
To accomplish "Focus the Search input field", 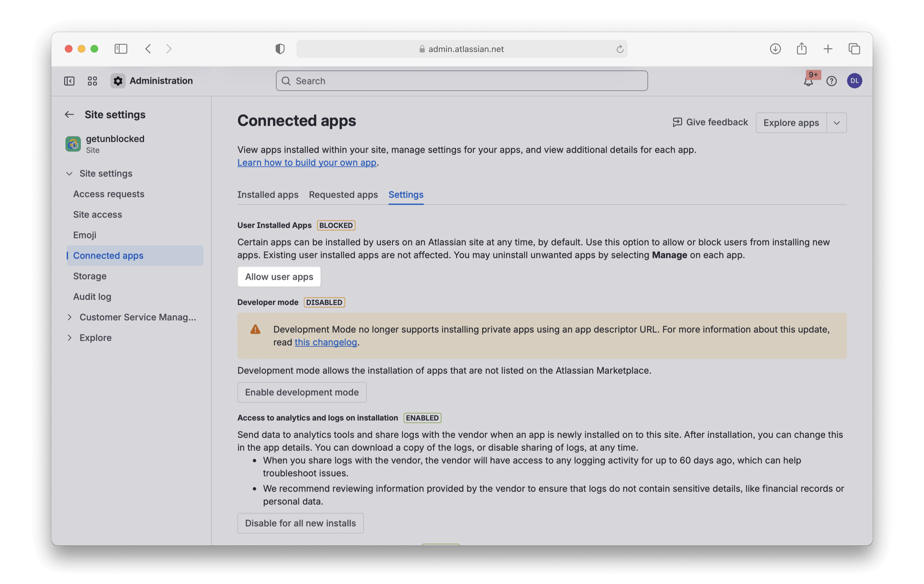I will pyautogui.click(x=462, y=81).
